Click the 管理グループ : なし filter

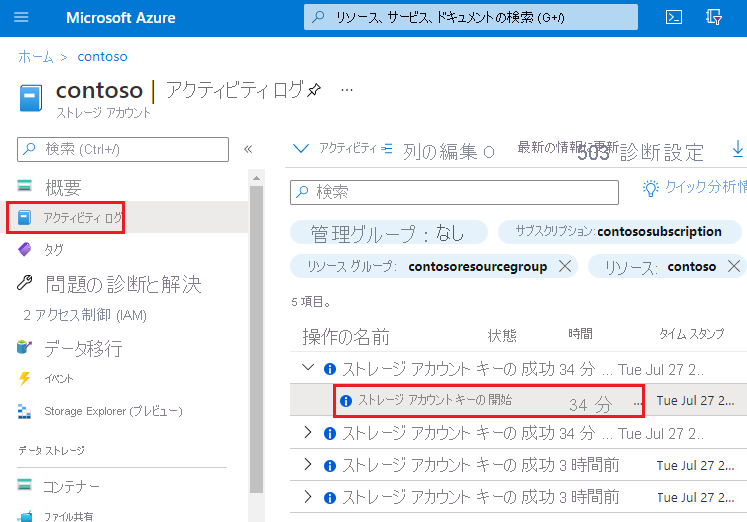pyautogui.click(x=389, y=233)
